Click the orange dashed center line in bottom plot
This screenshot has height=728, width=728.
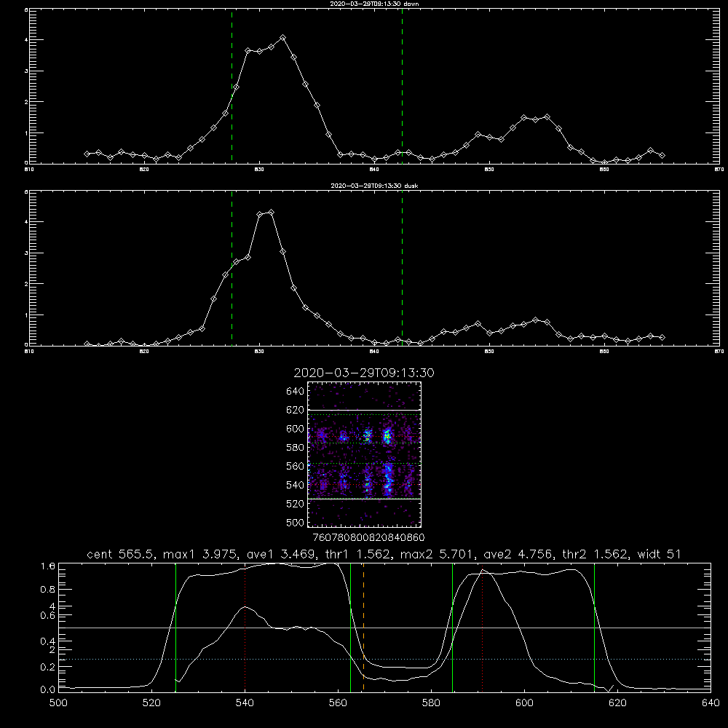(363, 627)
